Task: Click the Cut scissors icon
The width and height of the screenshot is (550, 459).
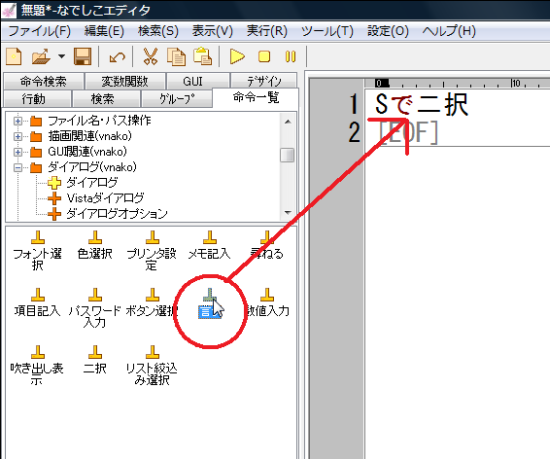Action: 150,56
